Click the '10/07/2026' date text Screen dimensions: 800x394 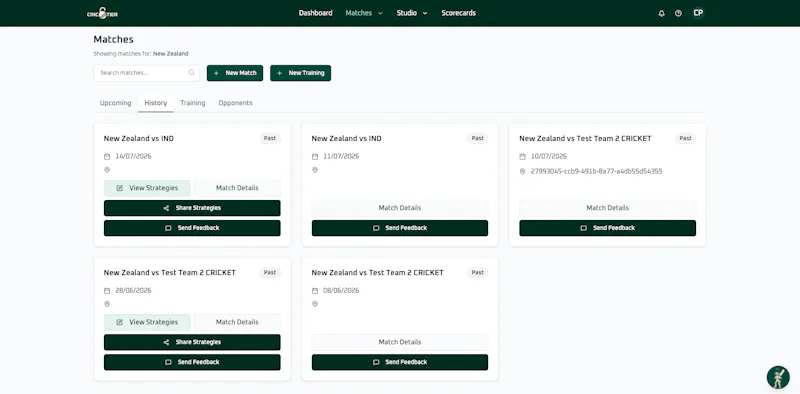(548, 157)
